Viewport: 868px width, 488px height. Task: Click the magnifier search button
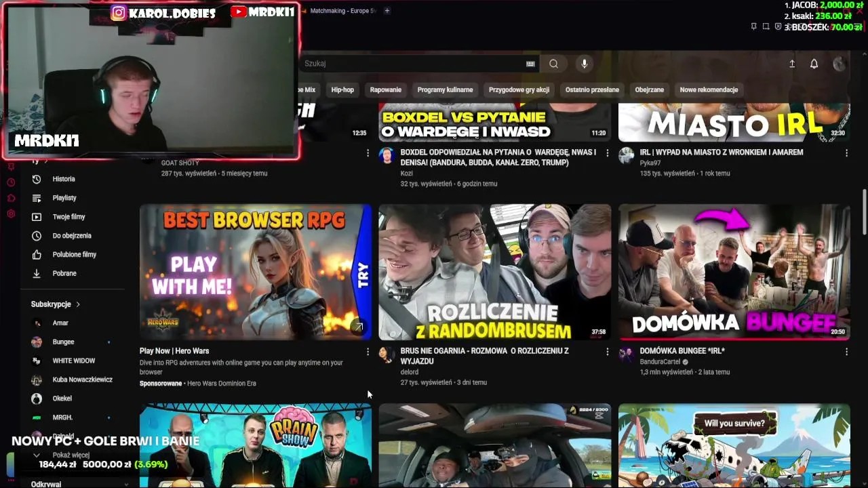point(553,64)
